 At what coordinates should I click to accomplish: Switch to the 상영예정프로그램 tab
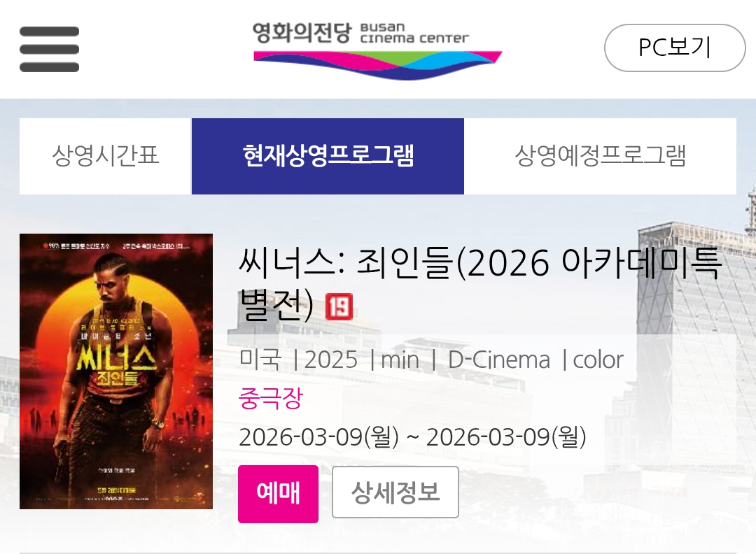pos(601,156)
